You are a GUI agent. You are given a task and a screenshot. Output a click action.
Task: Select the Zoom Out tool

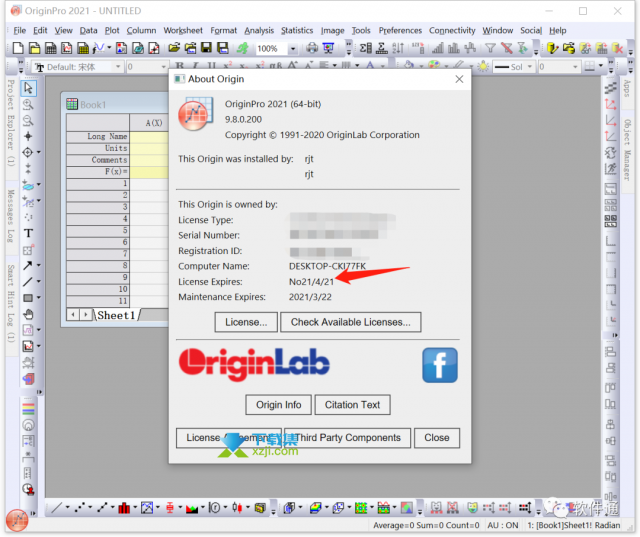[28, 121]
